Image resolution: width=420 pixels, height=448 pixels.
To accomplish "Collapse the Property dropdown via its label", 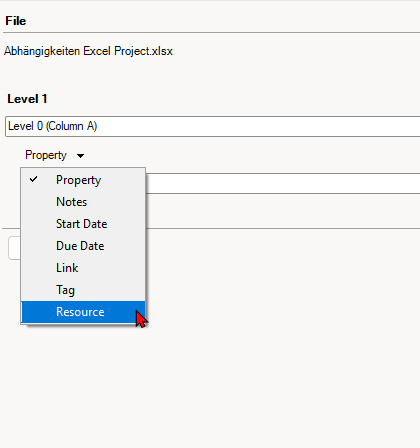I will pos(46,155).
